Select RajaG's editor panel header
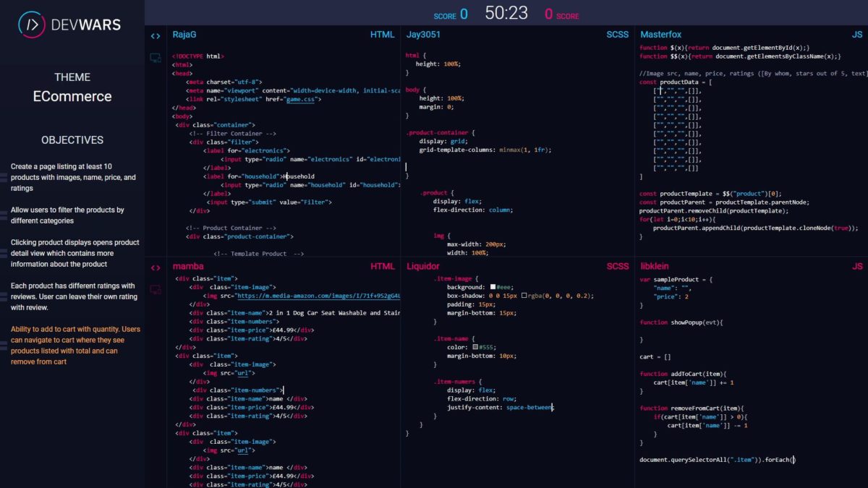Viewport: 868px width, 488px height. (x=185, y=35)
